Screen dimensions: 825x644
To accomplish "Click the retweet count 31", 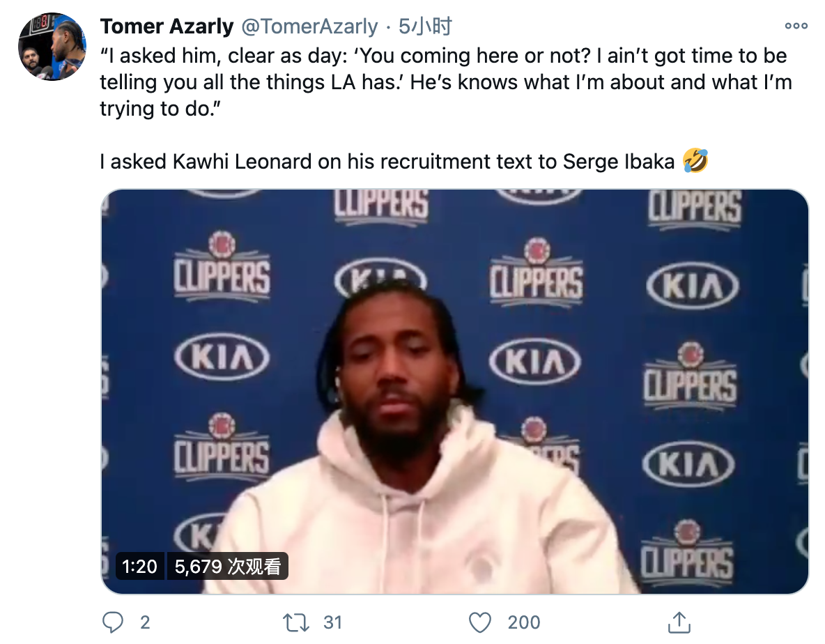I will pos(332,622).
